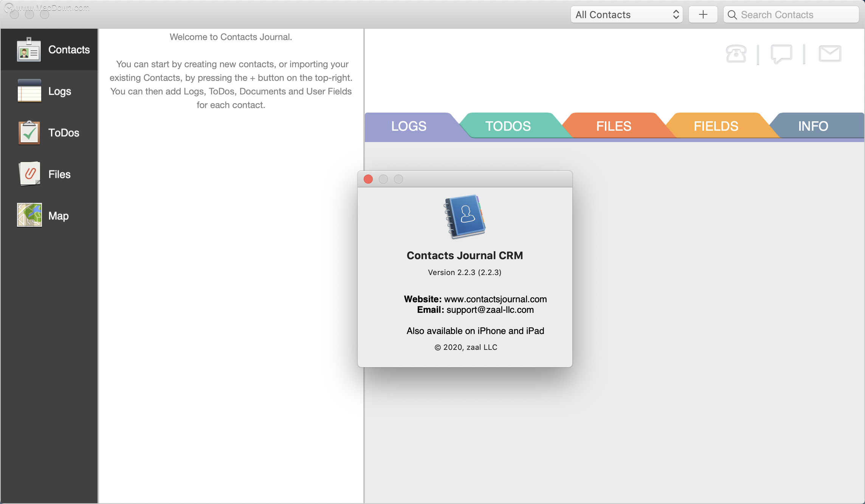Screen dimensions: 865x504
Task: Click the message speech bubble icon
Action: pyautogui.click(x=781, y=54)
